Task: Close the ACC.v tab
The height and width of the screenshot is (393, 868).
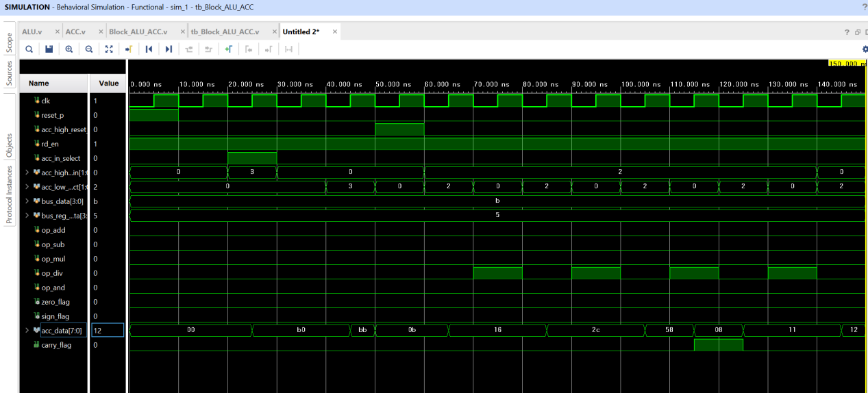Action: pyautogui.click(x=101, y=31)
